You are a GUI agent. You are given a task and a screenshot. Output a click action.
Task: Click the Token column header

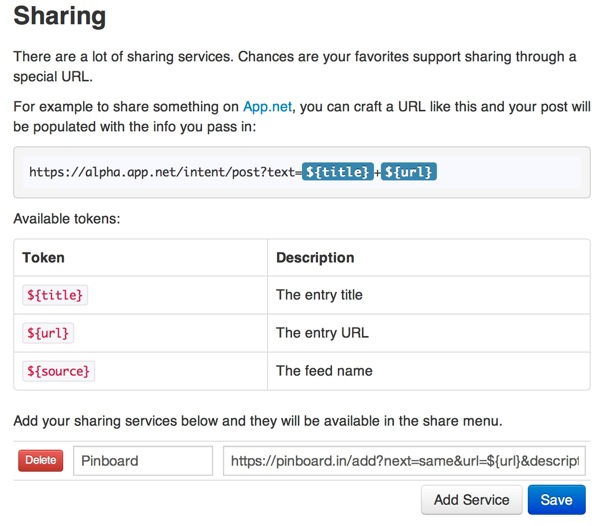point(43,257)
